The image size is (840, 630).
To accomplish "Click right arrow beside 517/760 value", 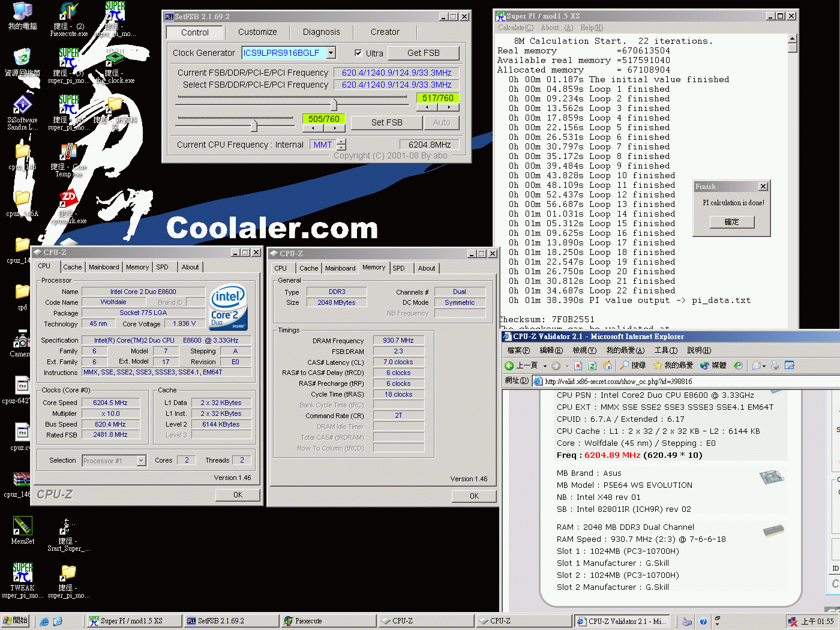I will pos(449,107).
